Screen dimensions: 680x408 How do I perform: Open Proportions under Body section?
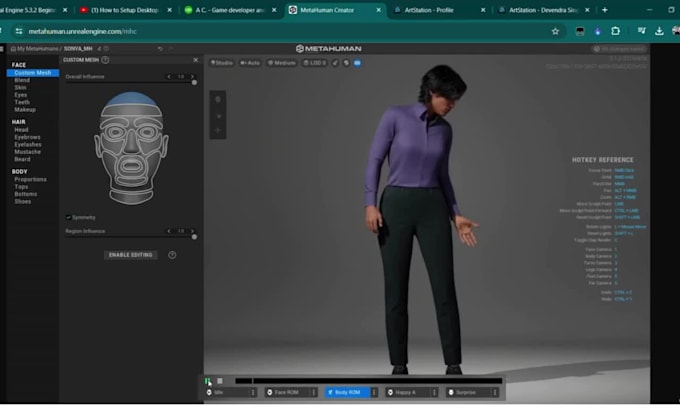pos(30,179)
